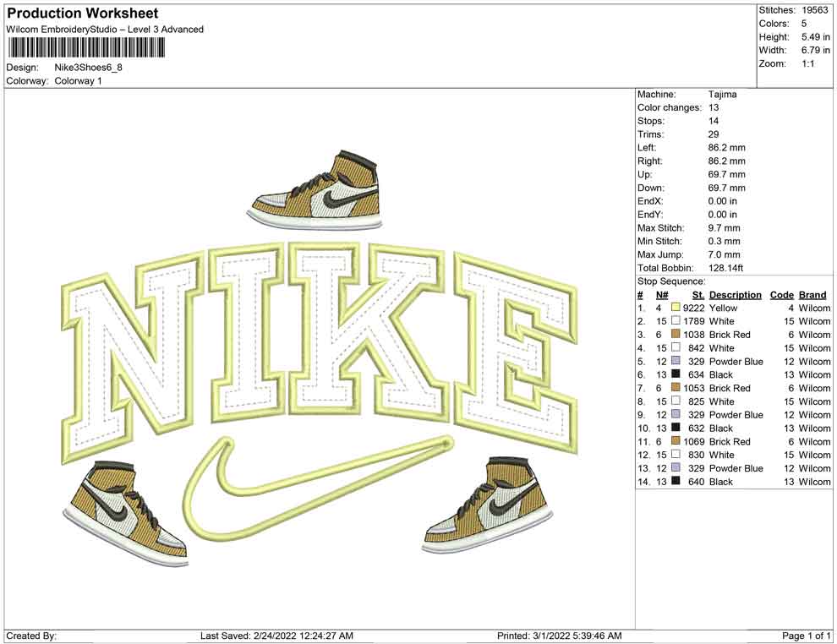Click the 'EndY:' label
The width and height of the screenshot is (837, 644).
coord(650,214)
